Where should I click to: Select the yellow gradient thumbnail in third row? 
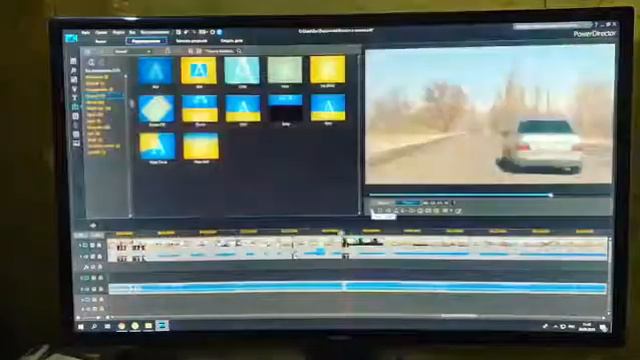201,146
